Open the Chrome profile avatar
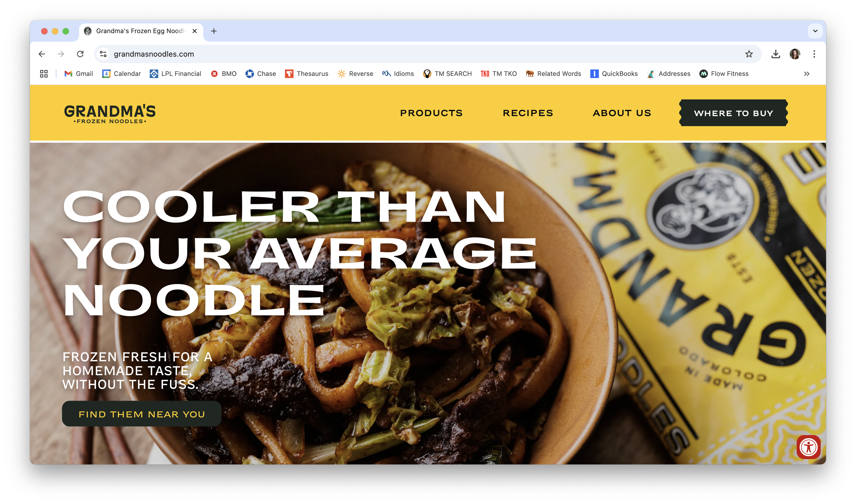The height and width of the screenshot is (504, 856). [x=795, y=54]
